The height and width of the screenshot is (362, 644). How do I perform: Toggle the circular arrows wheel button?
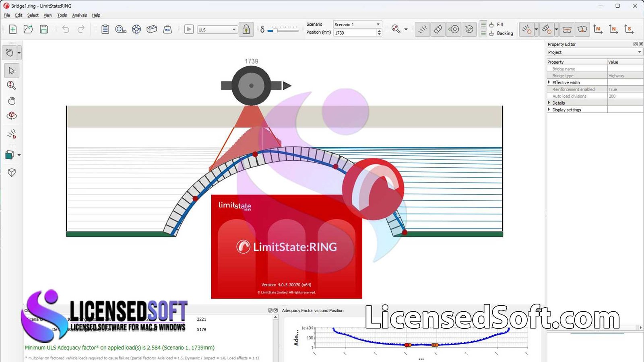(x=469, y=29)
